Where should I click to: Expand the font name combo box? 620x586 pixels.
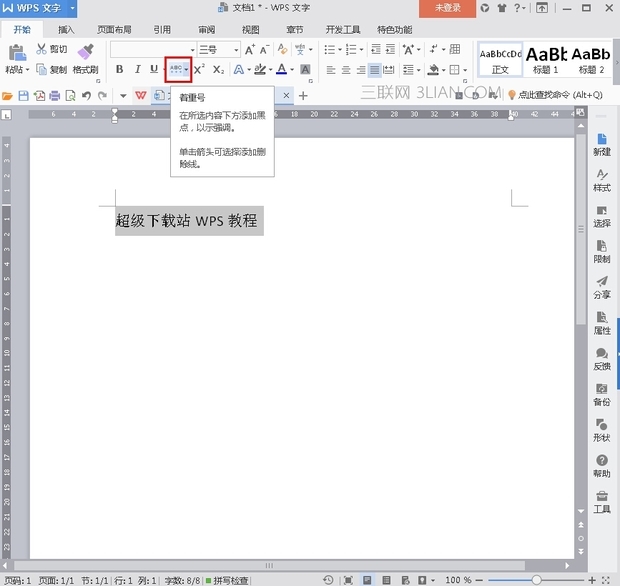(x=190, y=50)
